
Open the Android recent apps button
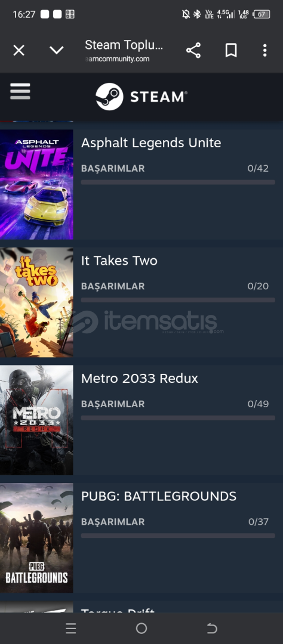pyautogui.click(x=71, y=628)
